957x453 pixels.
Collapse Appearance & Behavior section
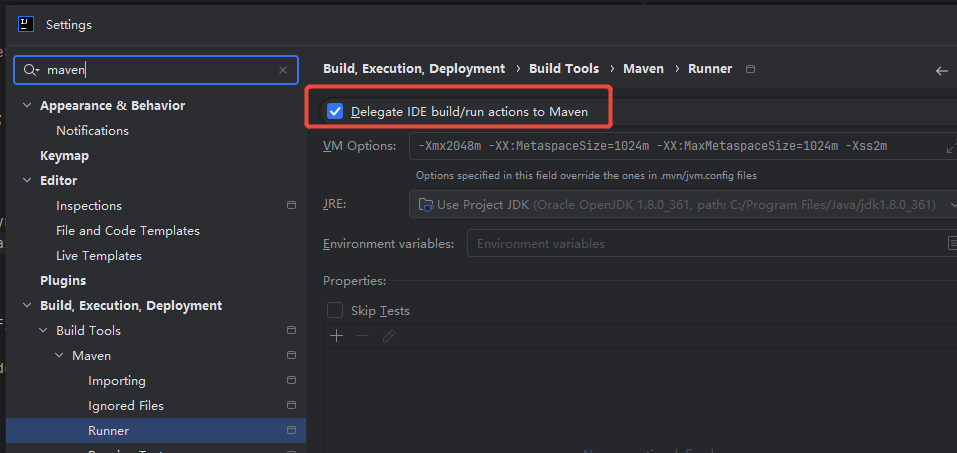[x=27, y=106]
